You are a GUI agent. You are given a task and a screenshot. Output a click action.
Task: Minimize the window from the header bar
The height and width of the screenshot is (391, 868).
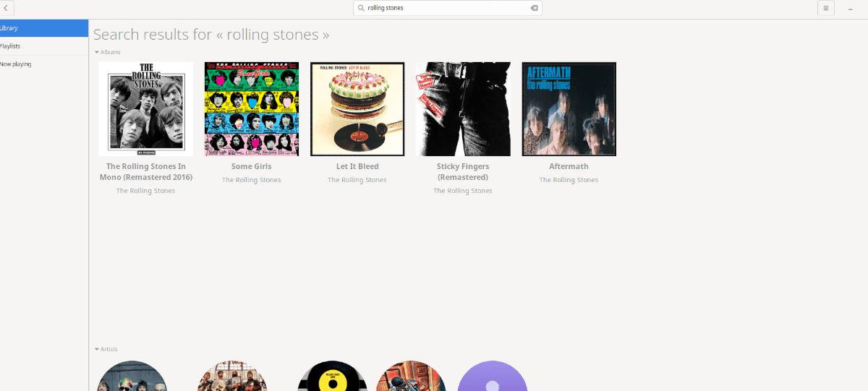click(x=850, y=8)
